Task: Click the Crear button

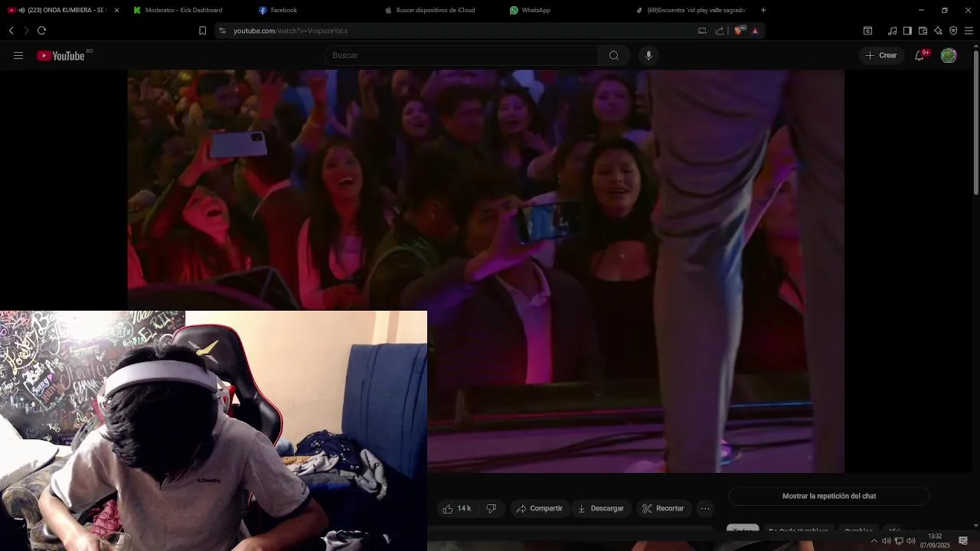Action: (x=881, y=56)
